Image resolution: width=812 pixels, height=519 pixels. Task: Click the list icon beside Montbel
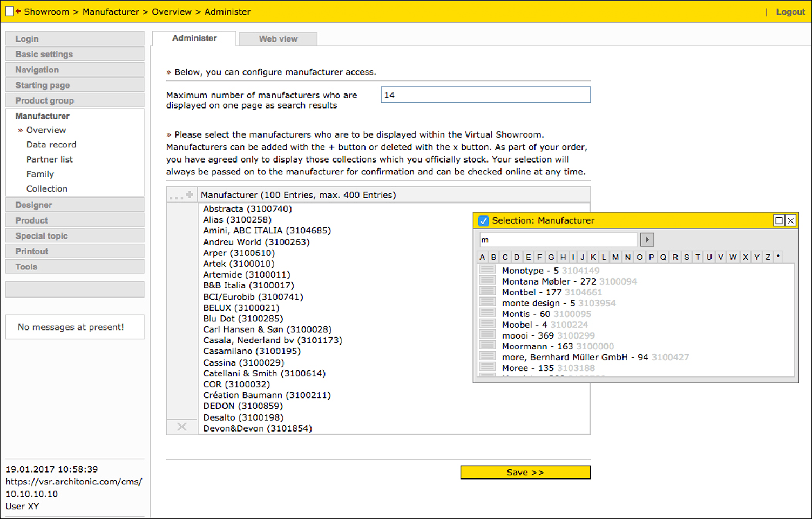[x=488, y=292]
